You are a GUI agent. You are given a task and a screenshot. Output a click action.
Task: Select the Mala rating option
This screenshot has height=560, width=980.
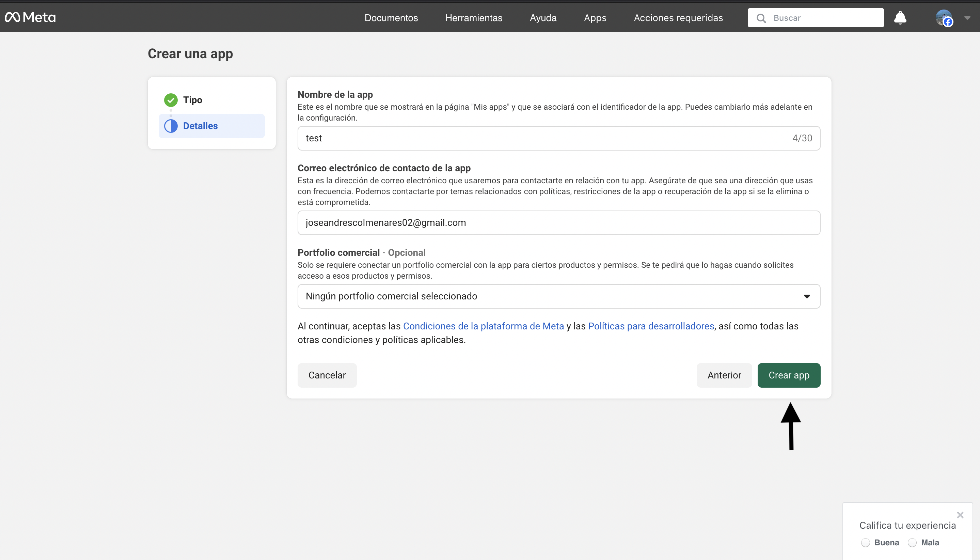tap(912, 543)
